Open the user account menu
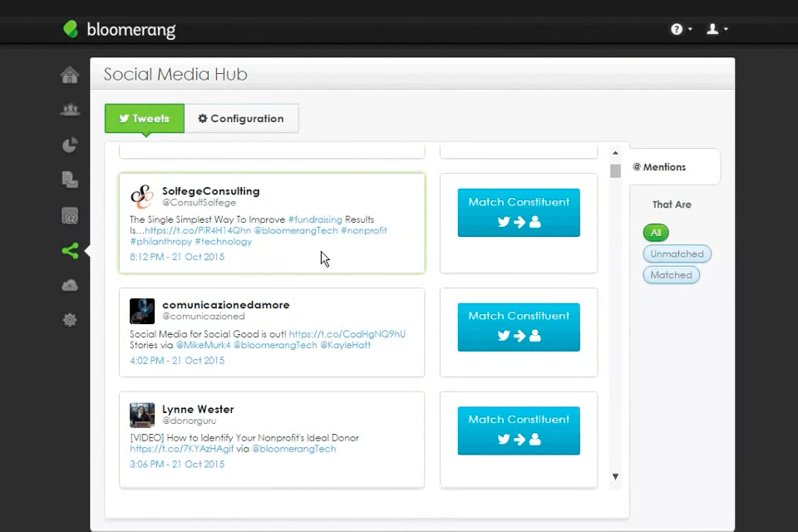 point(717,29)
